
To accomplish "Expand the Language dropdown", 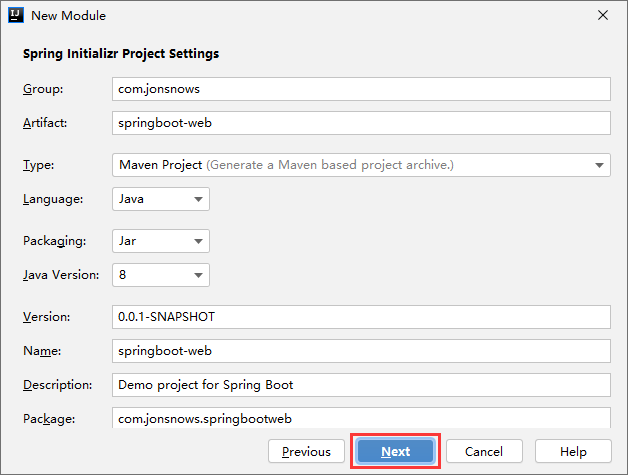I will [160, 199].
